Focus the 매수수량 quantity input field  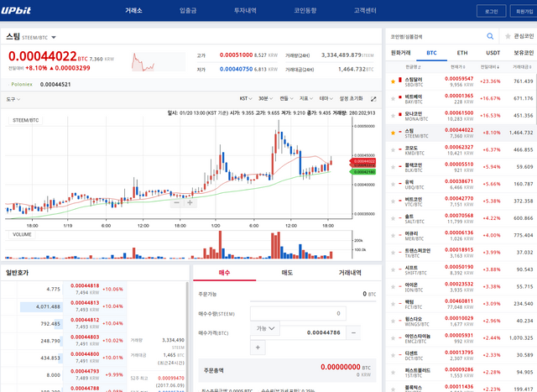pos(298,314)
